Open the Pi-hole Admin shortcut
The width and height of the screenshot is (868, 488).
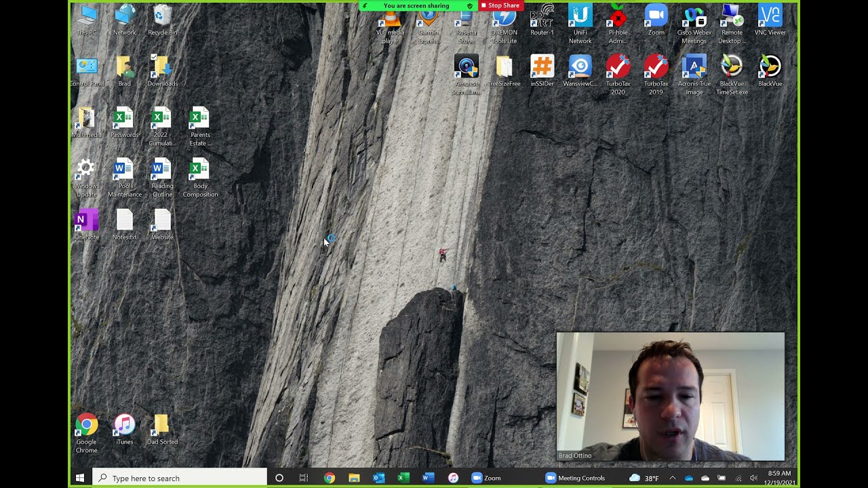[618, 24]
